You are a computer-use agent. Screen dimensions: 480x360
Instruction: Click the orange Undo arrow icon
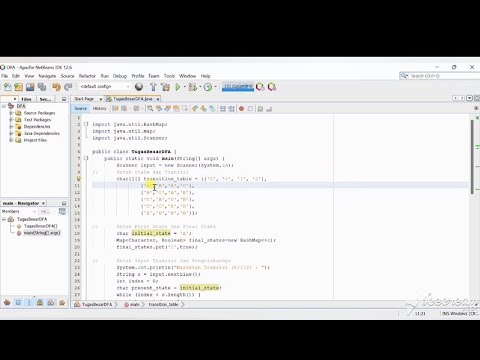[56, 87]
